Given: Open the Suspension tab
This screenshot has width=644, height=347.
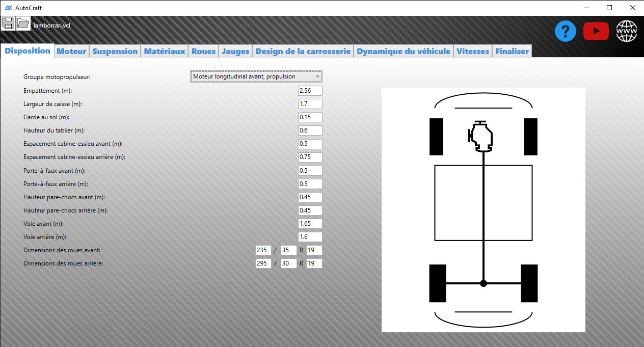Looking at the screenshot, I should 115,51.
